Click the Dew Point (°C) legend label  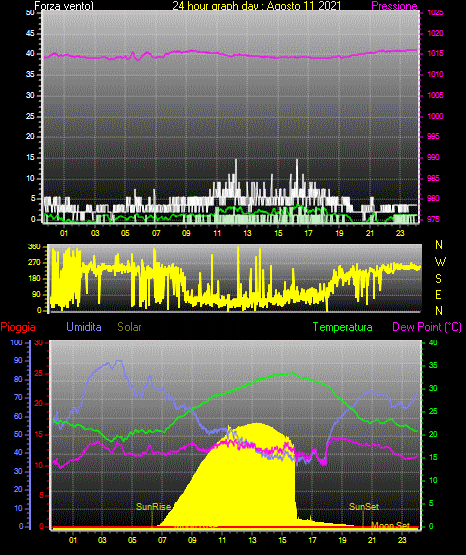click(427, 327)
